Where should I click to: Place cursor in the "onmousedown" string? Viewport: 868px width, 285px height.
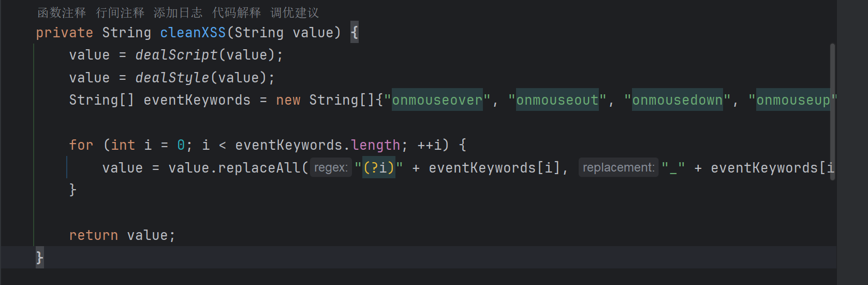677,100
